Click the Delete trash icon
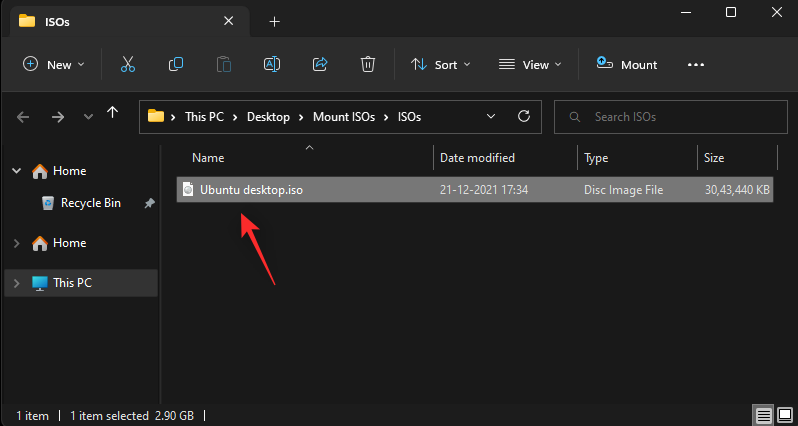 click(368, 65)
